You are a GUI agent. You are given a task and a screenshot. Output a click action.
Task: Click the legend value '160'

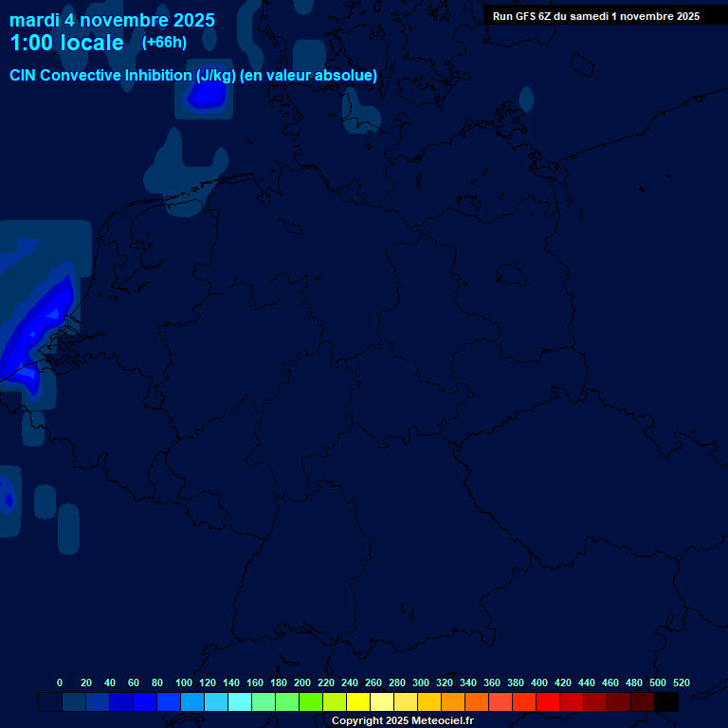255,682
